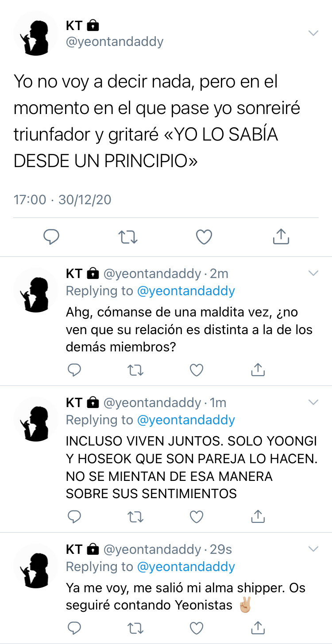Open options chevron on the main tweet
The image size is (332, 644).
[x=313, y=33]
